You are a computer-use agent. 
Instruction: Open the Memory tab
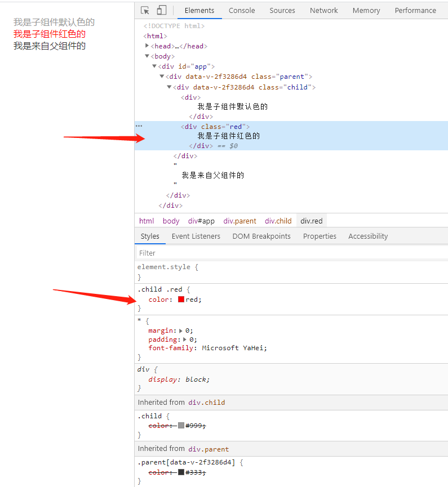click(x=366, y=11)
